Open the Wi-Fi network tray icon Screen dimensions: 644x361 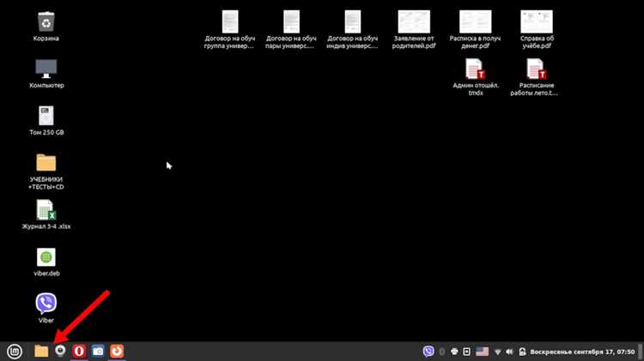(x=498, y=352)
